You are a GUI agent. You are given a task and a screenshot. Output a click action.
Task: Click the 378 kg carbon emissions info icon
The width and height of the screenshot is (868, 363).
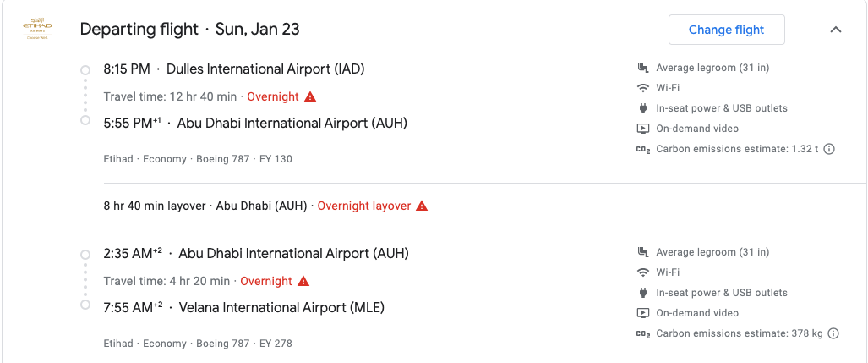(x=833, y=333)
